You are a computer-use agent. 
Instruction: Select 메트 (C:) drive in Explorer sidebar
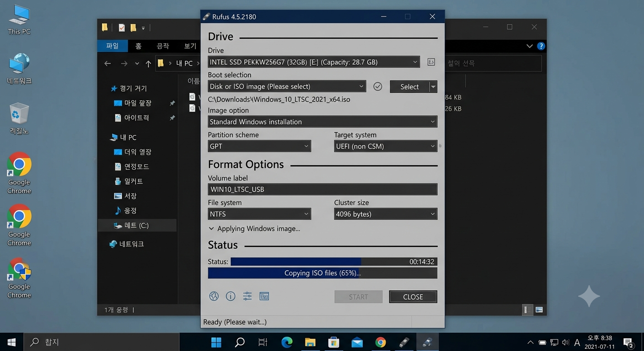[137, 225]
